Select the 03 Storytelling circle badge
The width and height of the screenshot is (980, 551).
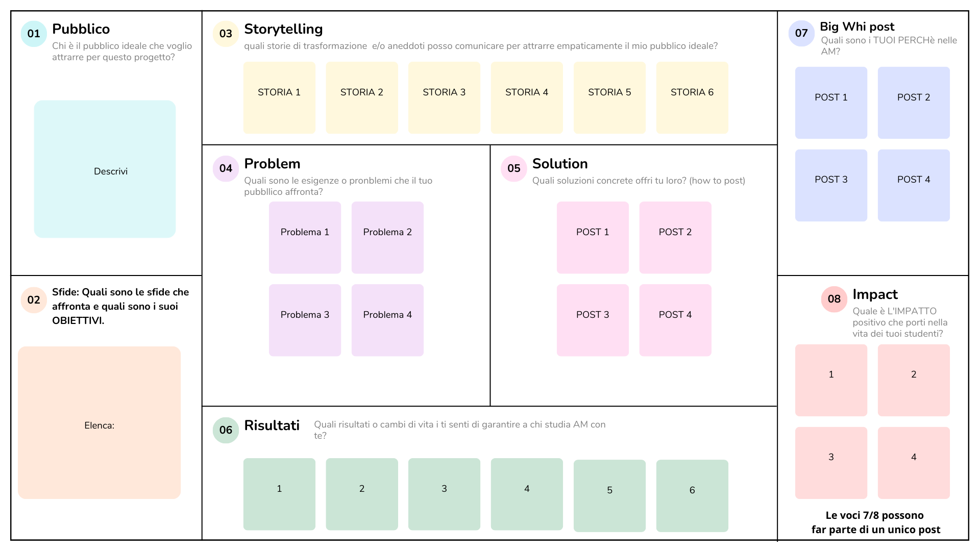pos(226,34)
